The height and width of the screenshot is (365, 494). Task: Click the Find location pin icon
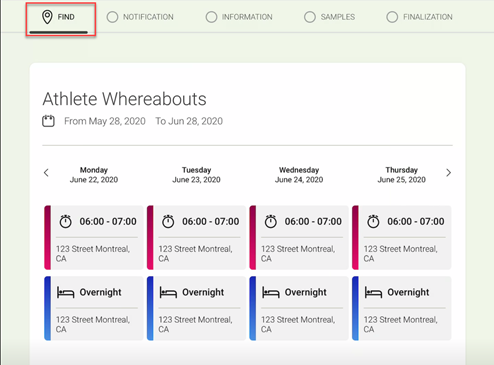pyautogui.click(x=47, y=17)
